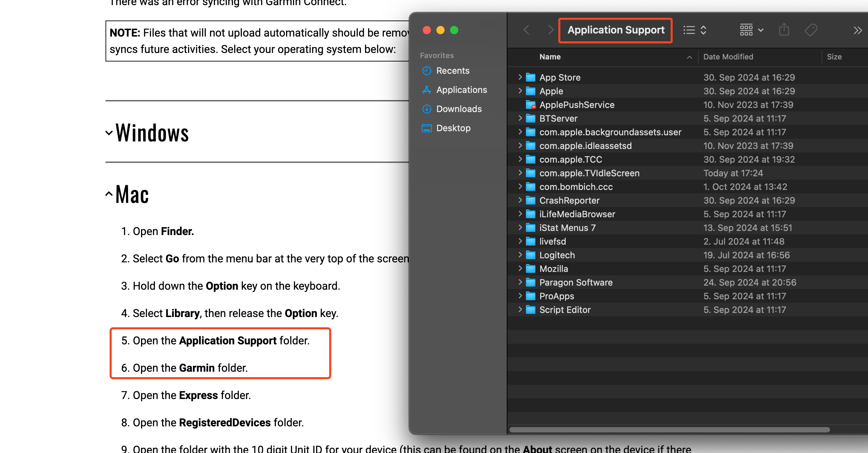Expand the App Store folder chevron
The height and width of the screenshot is (453, 868).
pos(520,77)
